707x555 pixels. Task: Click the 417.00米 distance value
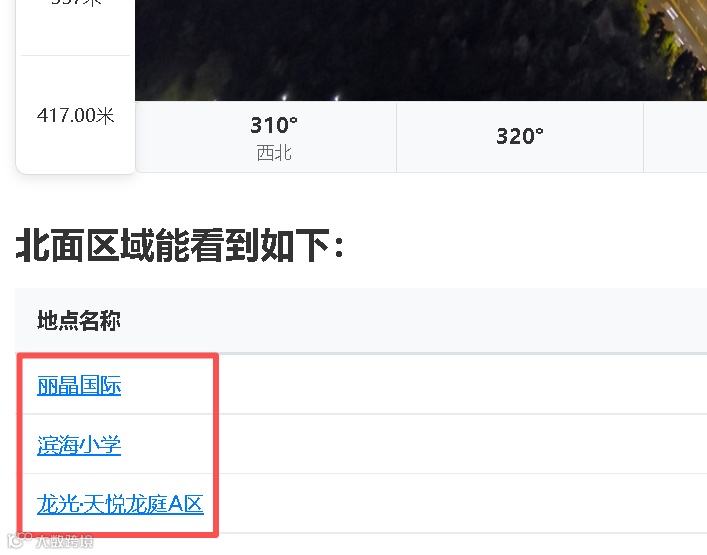pyautogui.click(x=76, y=115)
